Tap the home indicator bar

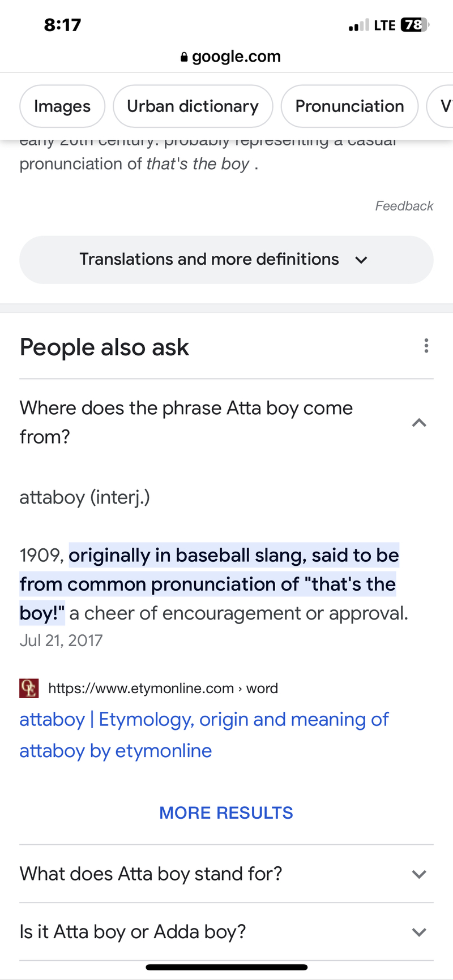pos(226,963)
